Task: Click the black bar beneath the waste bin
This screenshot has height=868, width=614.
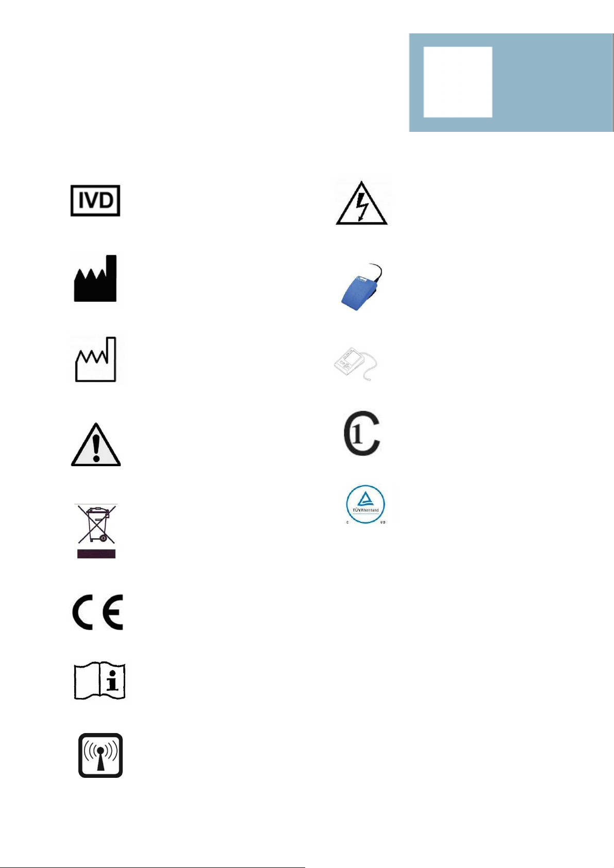Action: pyautogui.click(x=96, y=554)
